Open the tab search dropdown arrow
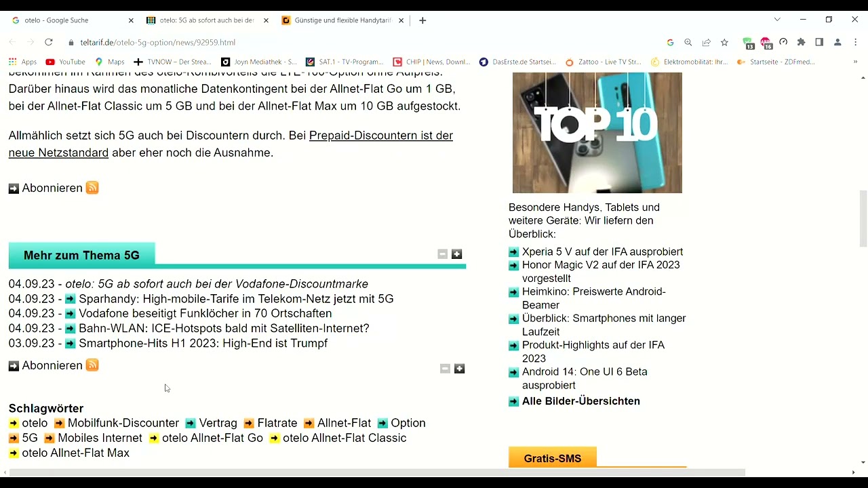 coord(777,20)
